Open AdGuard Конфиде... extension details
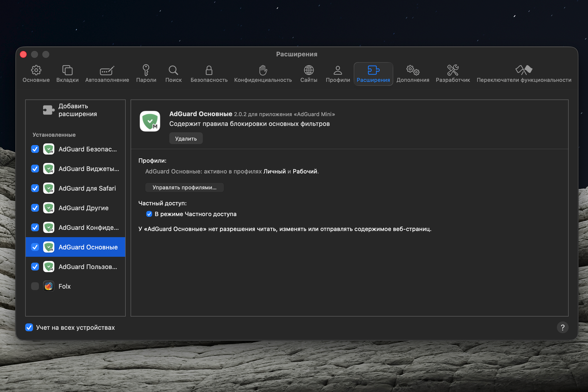The width and height of the screenshot is (588, 392). (x=75, y=227)
